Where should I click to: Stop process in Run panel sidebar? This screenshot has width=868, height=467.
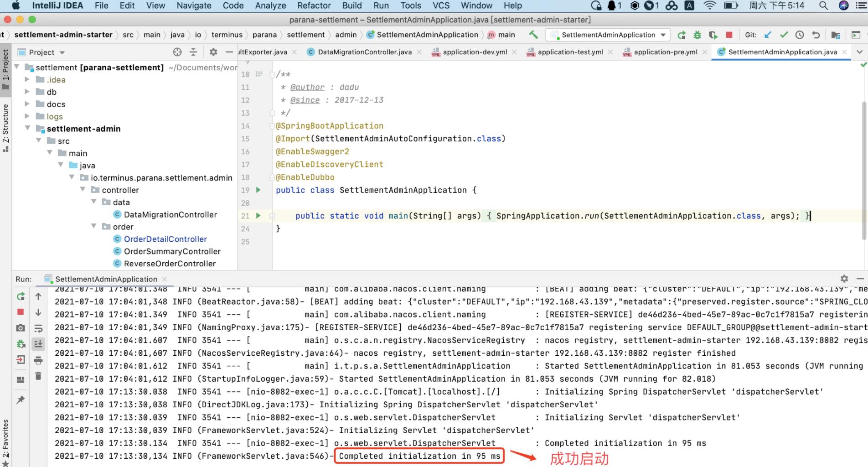tap(21, 312)
